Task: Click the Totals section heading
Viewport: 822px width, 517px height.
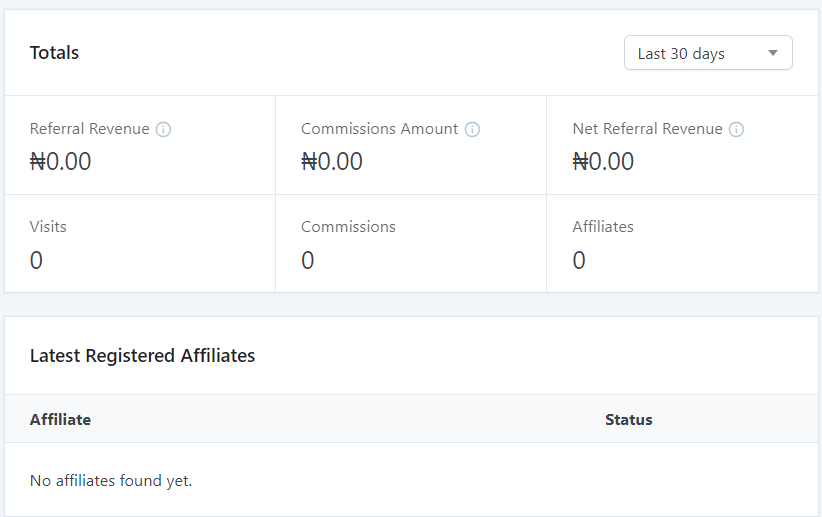Action: pyautogui.click(x=54, y=53)
